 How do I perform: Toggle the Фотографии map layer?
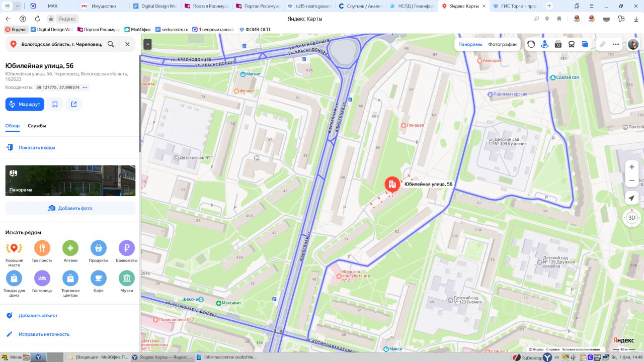coord(502,44)
